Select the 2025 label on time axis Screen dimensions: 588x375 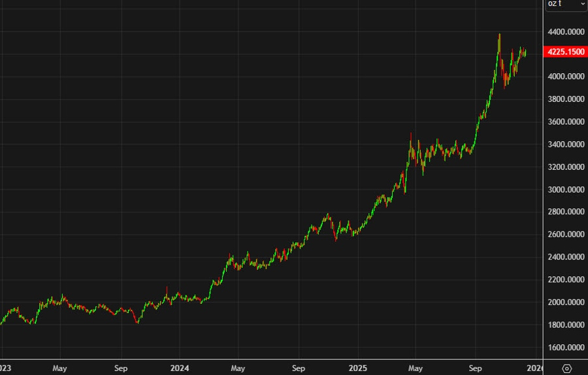point(357,368)
